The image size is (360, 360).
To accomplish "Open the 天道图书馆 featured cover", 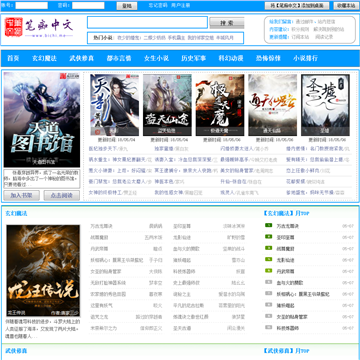I will [x=42, y=120].
